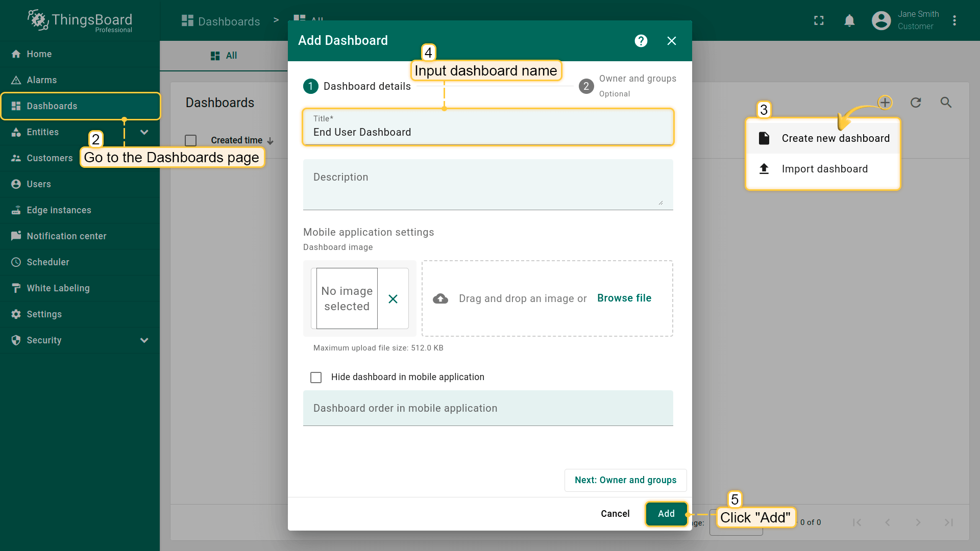This screenshot has width=980, height=551.
Task: Expand the Entities sidebar section
Action: click(x=144, y=132)
